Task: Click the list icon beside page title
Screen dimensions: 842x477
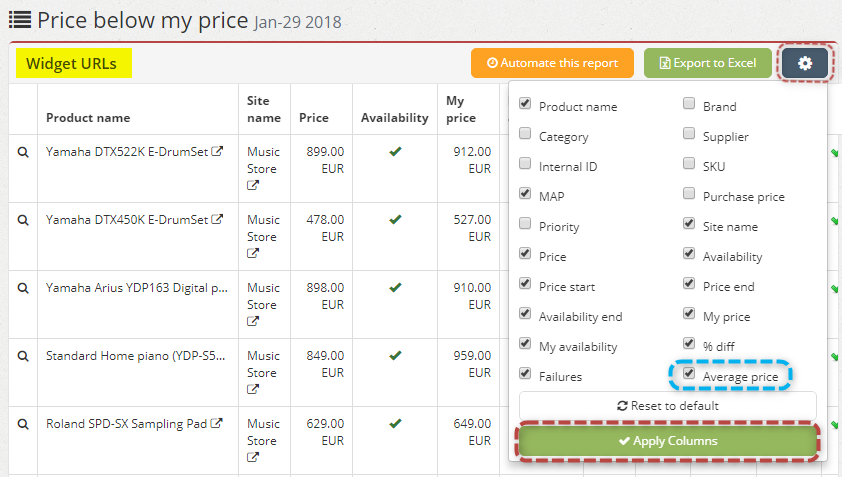Action: coord(20,20)
